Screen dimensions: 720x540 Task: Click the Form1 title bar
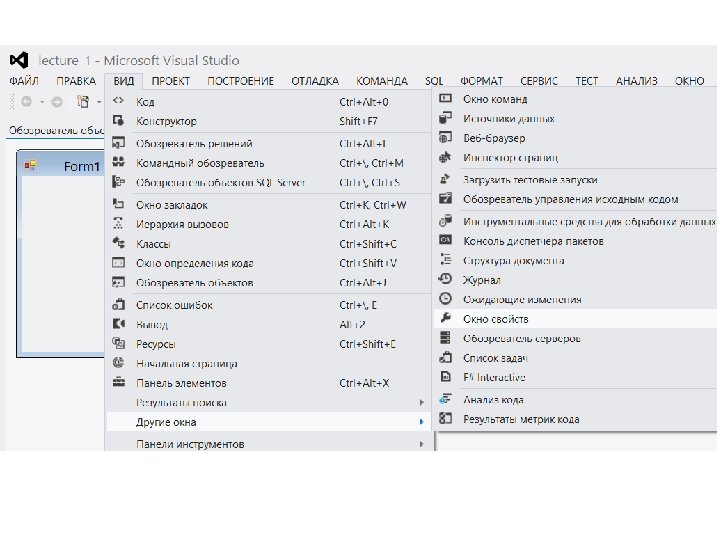point(61,166)
